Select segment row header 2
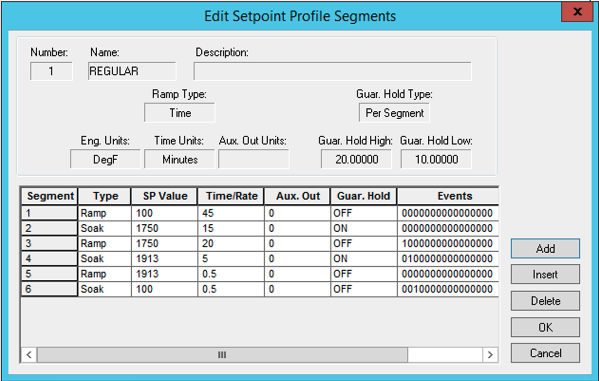 coord(50,228)
